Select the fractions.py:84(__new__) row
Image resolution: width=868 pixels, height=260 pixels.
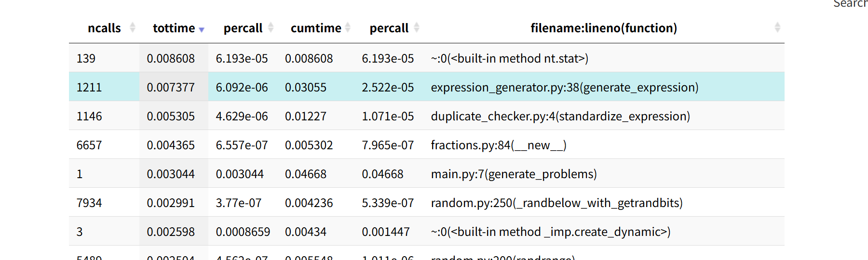(x=499, y=145)
